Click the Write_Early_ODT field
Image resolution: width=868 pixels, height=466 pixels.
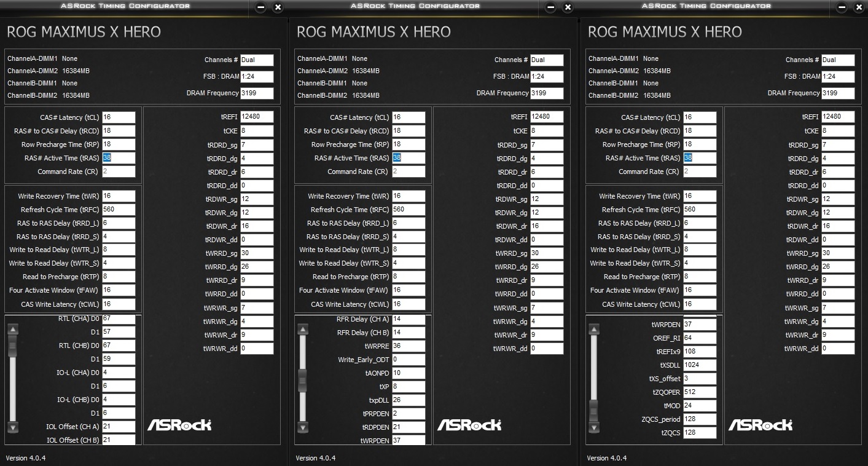coord(409,360)
